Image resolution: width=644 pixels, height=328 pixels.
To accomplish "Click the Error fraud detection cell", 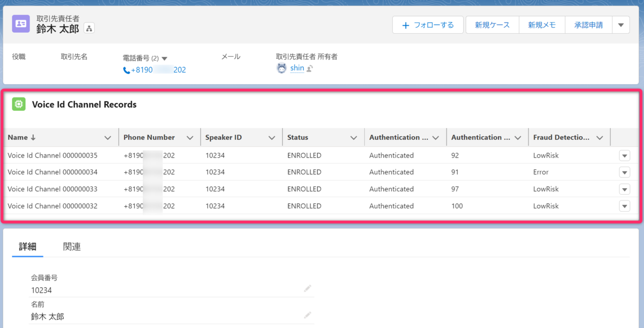I will [541, 172].
